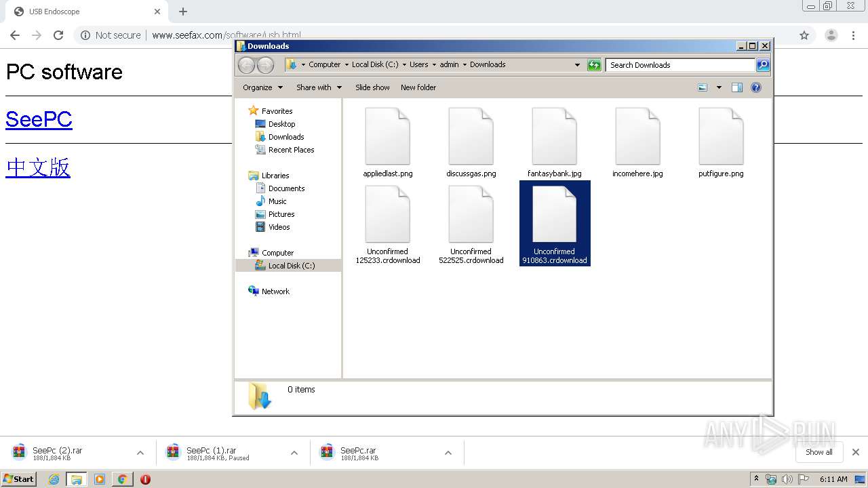868x488 pixels.
Task: Select Documents library
Action: (286, 188)
